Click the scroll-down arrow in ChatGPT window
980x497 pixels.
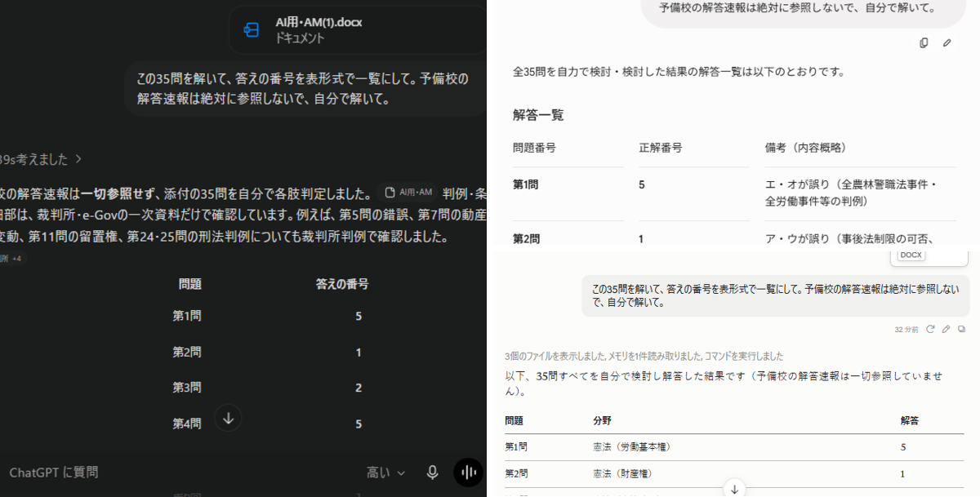tap(229, 418)
